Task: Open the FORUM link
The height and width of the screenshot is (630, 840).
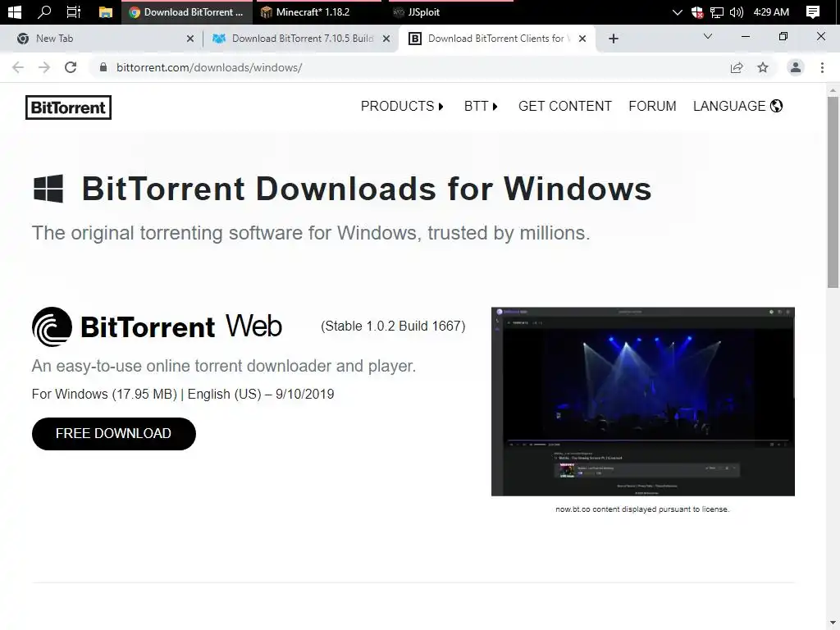Action: click(x=652, y=106)
